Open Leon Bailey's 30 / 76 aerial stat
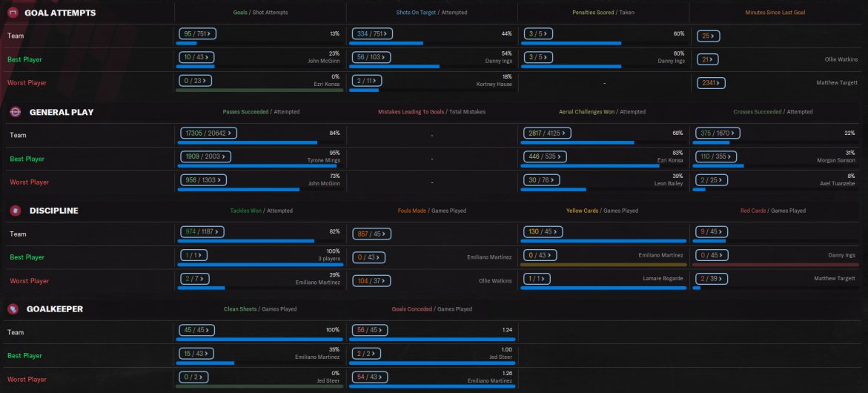 point(542,180)
